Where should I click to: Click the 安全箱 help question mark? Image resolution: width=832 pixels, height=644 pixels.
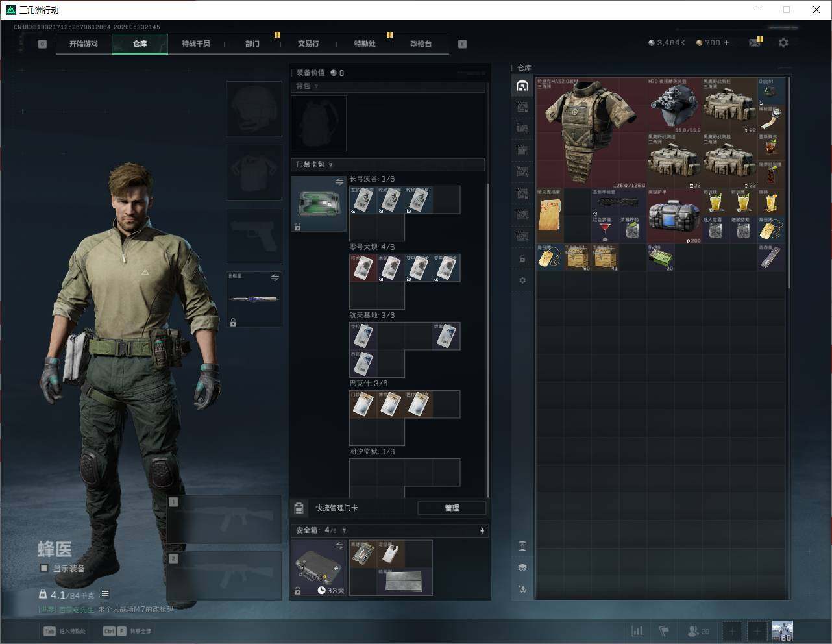click(x=344, y=530)
